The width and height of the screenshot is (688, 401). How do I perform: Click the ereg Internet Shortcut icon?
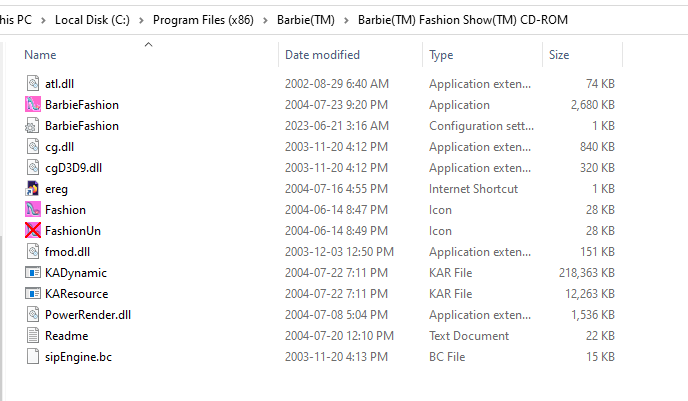tap(32, 188)
